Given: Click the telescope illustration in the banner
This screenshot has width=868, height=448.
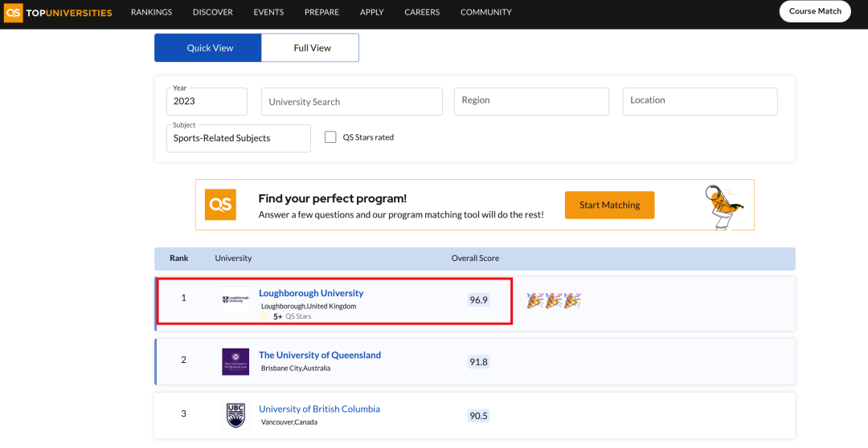Looking at the screenshot, I should tap(723, 207).
